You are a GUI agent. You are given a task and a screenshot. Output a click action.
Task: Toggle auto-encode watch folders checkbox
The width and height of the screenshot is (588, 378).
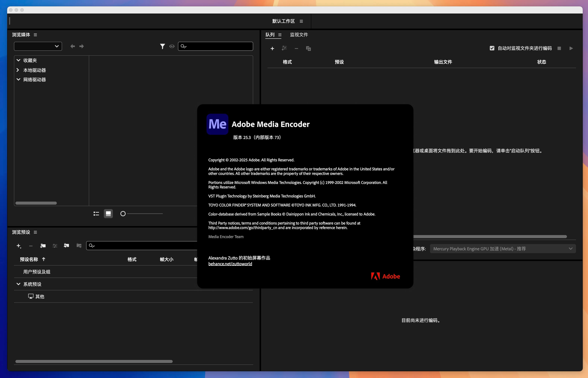tap(492, 48)
